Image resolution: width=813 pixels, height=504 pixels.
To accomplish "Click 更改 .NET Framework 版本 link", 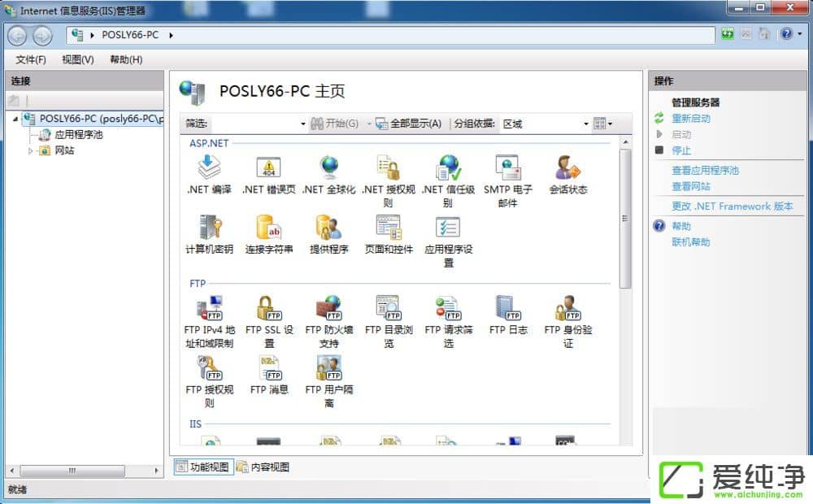I will coord(733,206).
